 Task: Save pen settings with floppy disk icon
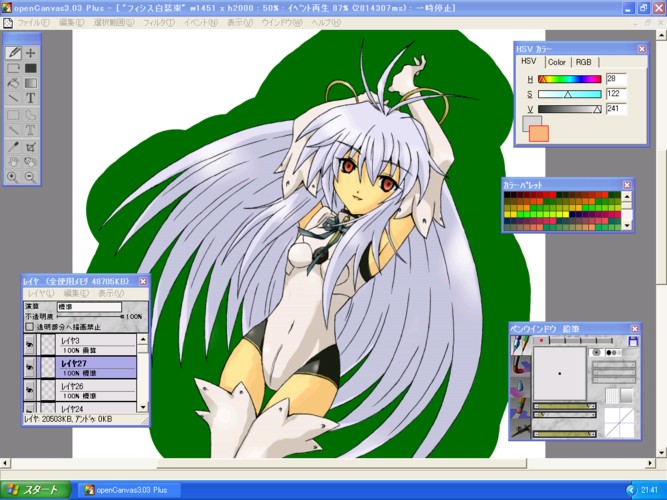(x=633, y=341)
